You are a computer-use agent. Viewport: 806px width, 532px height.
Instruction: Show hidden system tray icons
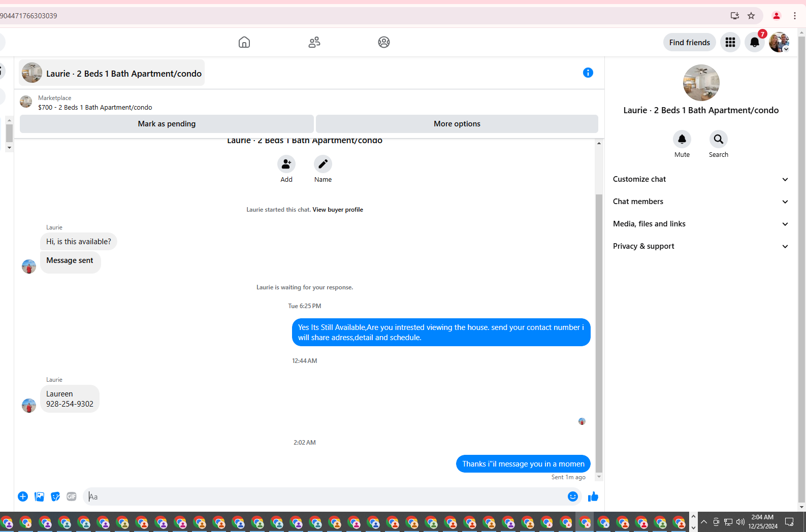[x=704, y=522]
